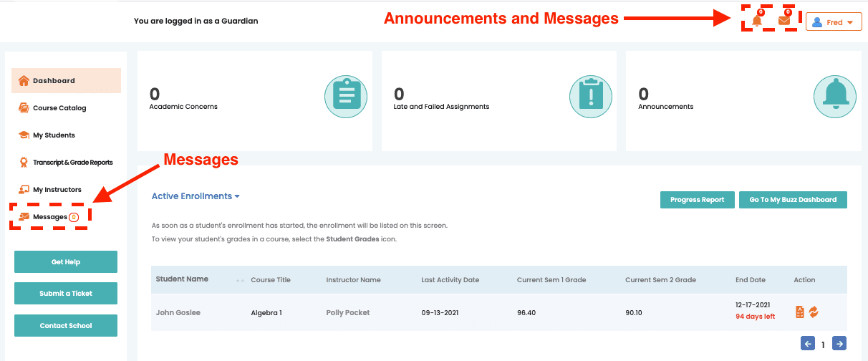This screenshot has width=868, height=361.
Task: Click Go To My Buzz Dashboard button
Action: [793, 200]
